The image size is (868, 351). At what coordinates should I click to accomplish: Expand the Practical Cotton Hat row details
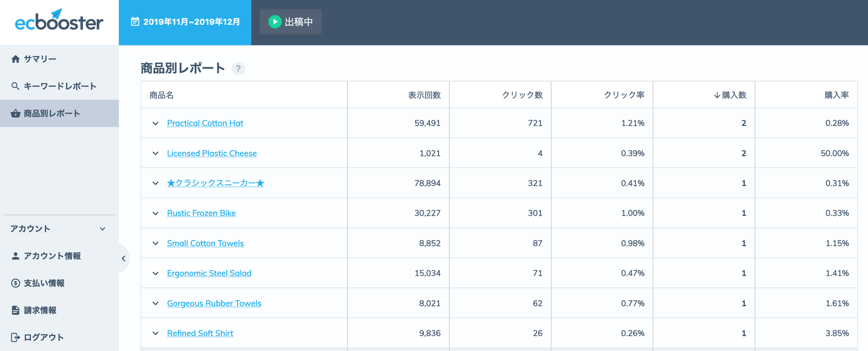(155, 123)
